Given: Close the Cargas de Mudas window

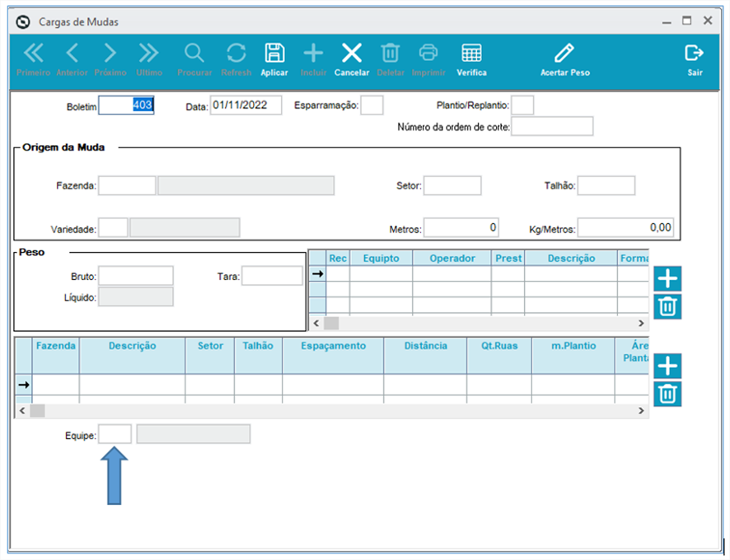Looking at the screenshot, I should click(708, 21).
